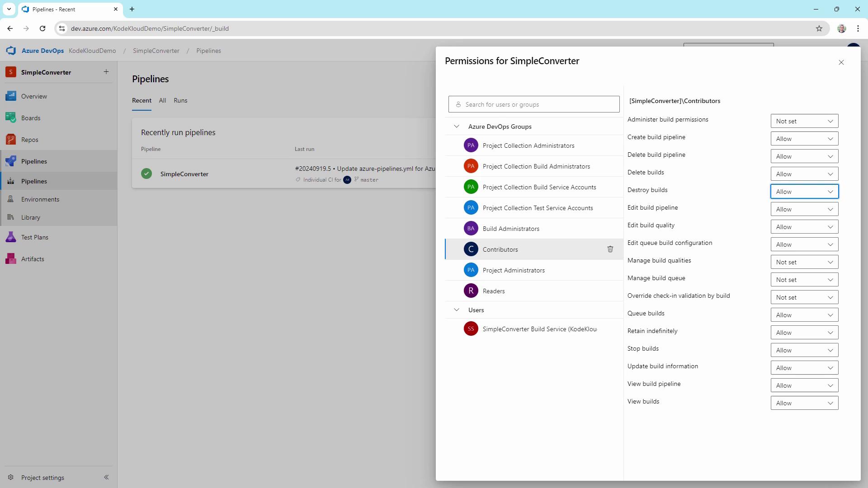Click the master branch link

click(x=369, y=180)
